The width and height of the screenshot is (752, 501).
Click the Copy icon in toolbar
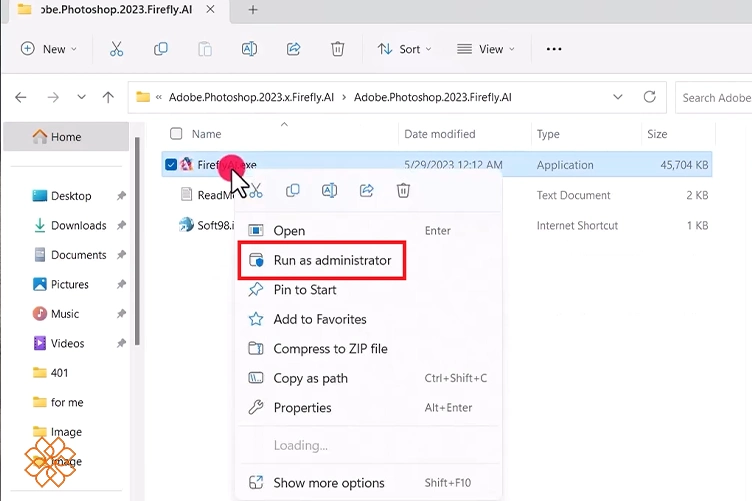tap(161, 49)
